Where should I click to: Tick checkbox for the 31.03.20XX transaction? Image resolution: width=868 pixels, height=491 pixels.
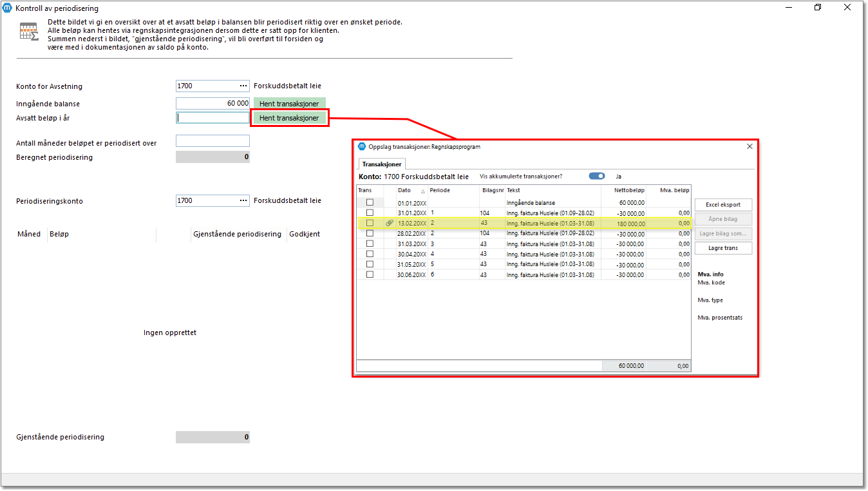pos(370,244)
